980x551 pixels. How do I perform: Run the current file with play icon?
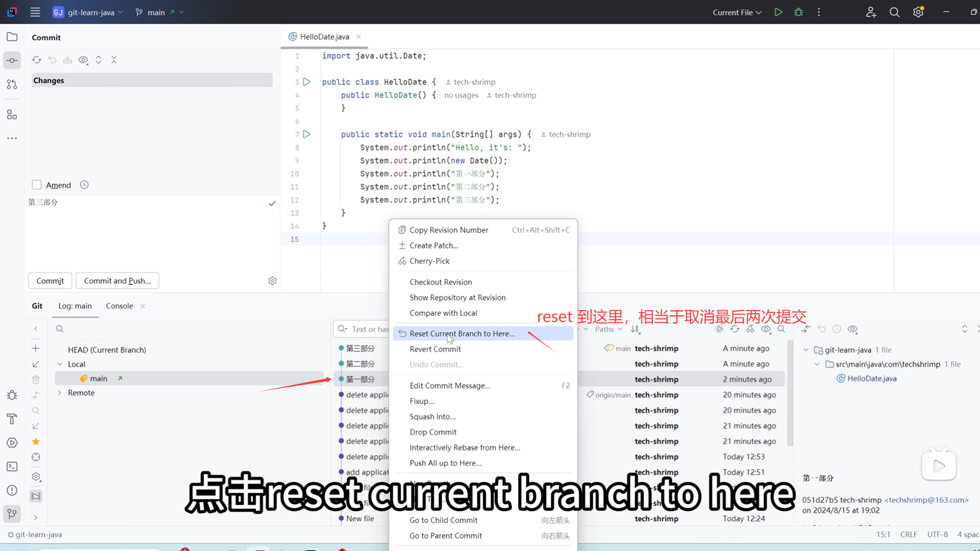point(778,12)
